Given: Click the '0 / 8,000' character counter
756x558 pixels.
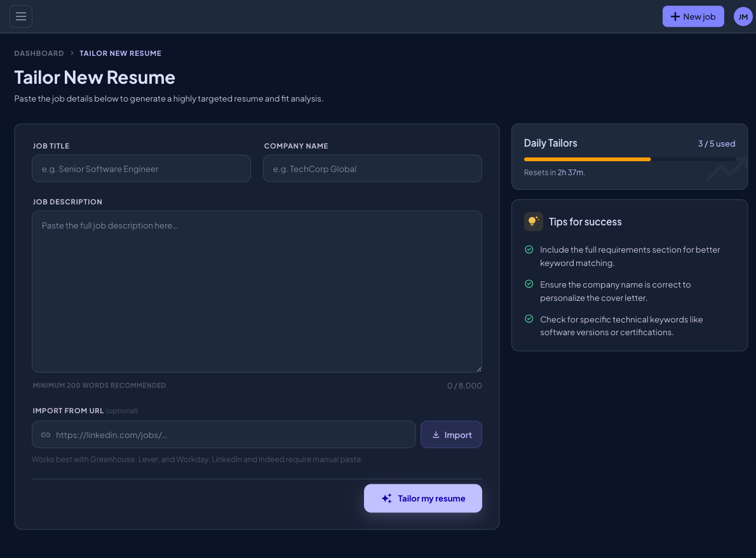Looking at the screenshot, I should coord(464,385).
